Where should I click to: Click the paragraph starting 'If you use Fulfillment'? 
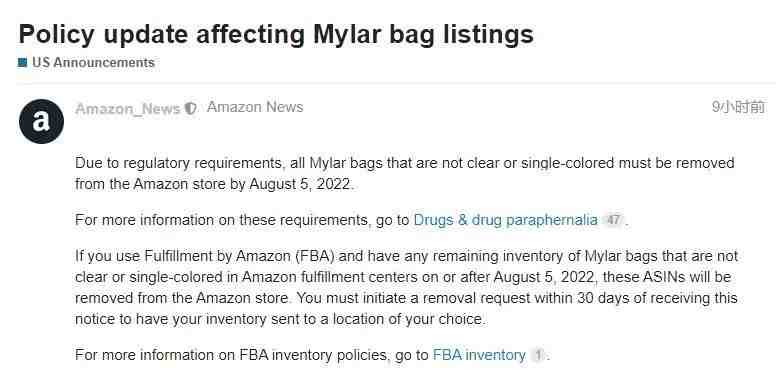406,288
